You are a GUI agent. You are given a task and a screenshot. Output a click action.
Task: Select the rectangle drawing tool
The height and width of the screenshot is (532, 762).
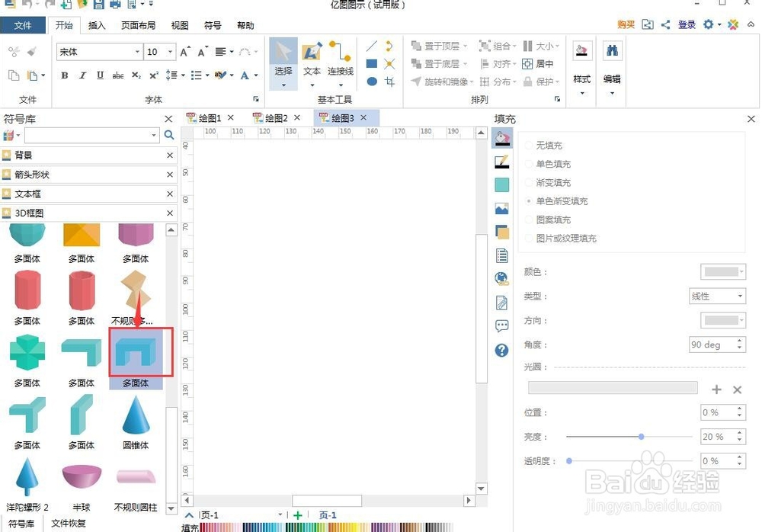(x=372, y=63)
